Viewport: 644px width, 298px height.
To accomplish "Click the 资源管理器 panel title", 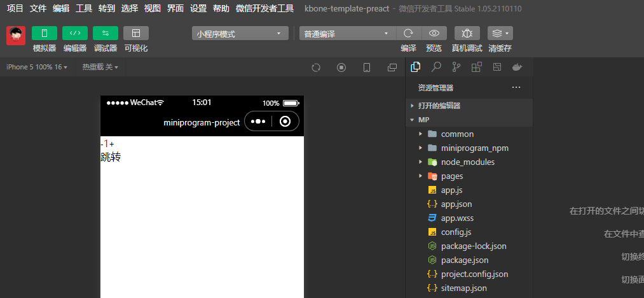I will coord(435,88).
